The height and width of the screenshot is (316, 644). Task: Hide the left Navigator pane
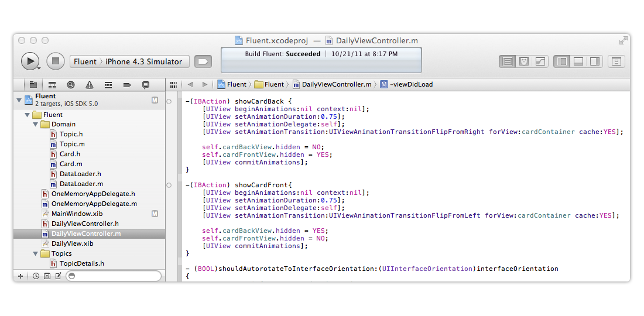562,61
